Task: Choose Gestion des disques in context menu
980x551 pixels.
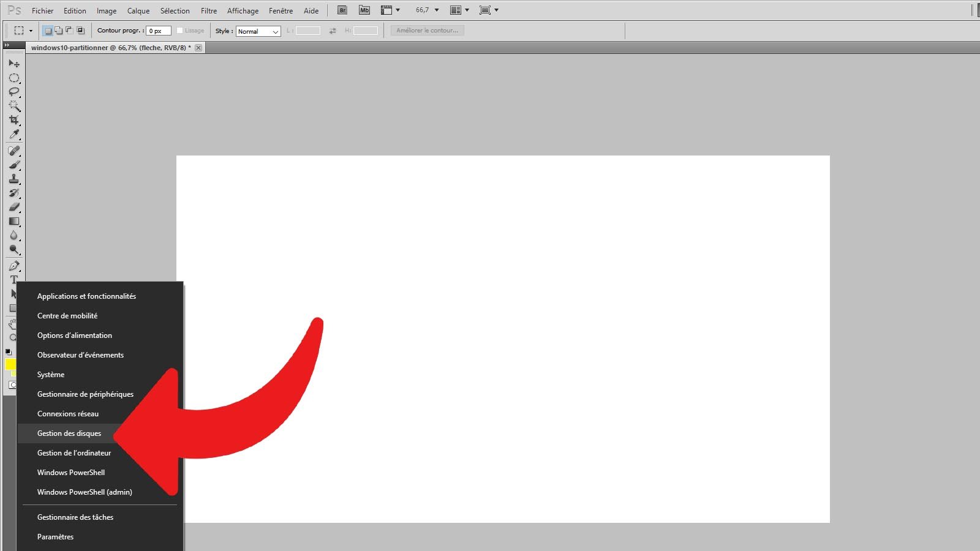Action: point(69,433)
